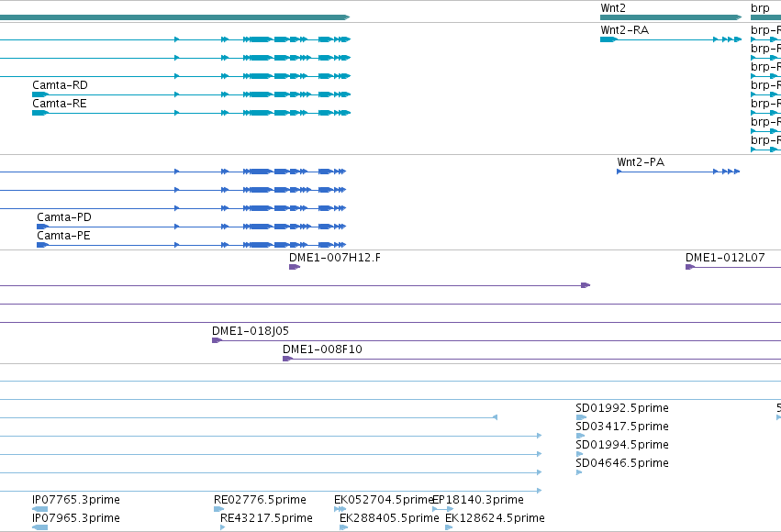Select the DME1-007H12.F feature label
This screenshot has width=781, height=532.
pyautogui.click(x=335, y=258)
